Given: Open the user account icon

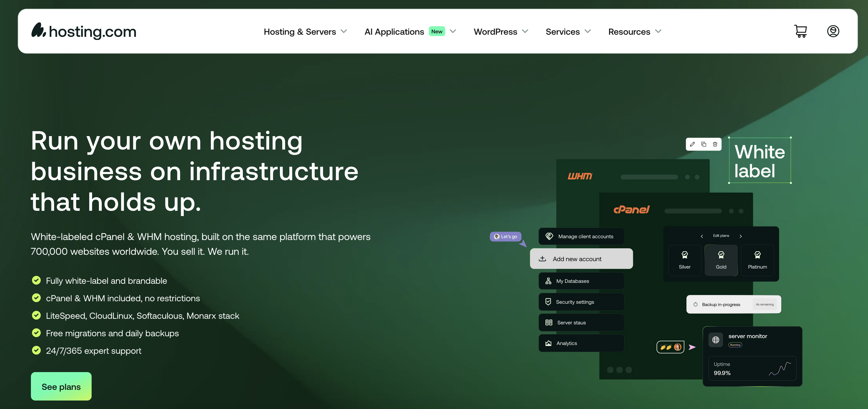Looking at the screenshot, I should pos(833,31).
